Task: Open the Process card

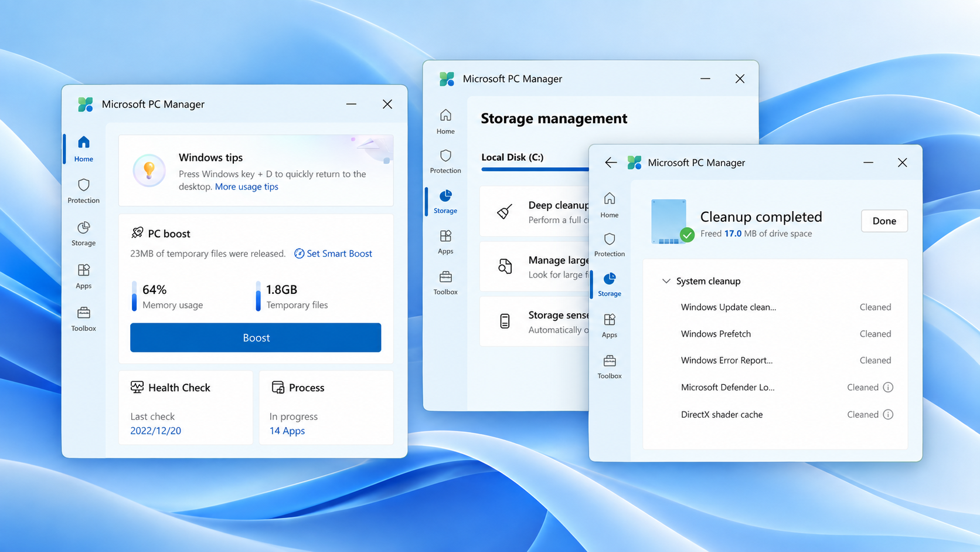Action: pos(326,407)
